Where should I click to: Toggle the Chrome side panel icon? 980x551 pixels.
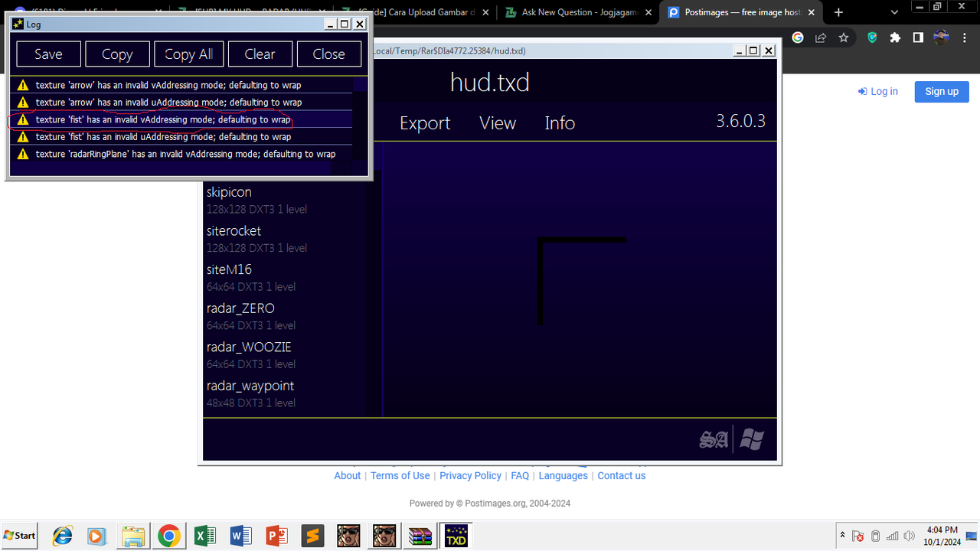click(918, 37)
